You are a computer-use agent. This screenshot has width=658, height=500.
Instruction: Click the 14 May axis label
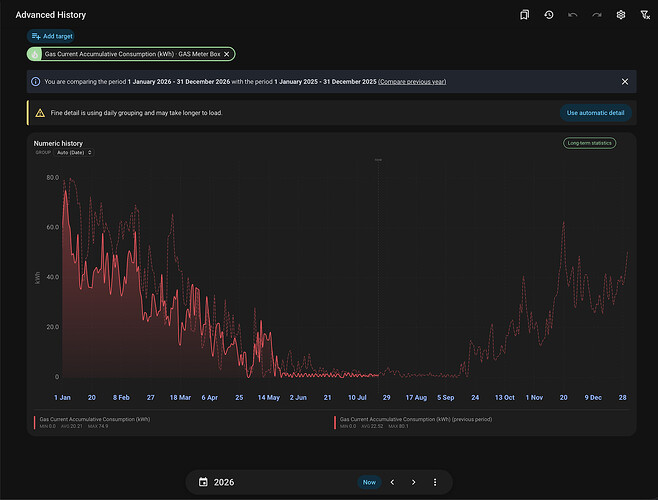[x=269, y=397]
